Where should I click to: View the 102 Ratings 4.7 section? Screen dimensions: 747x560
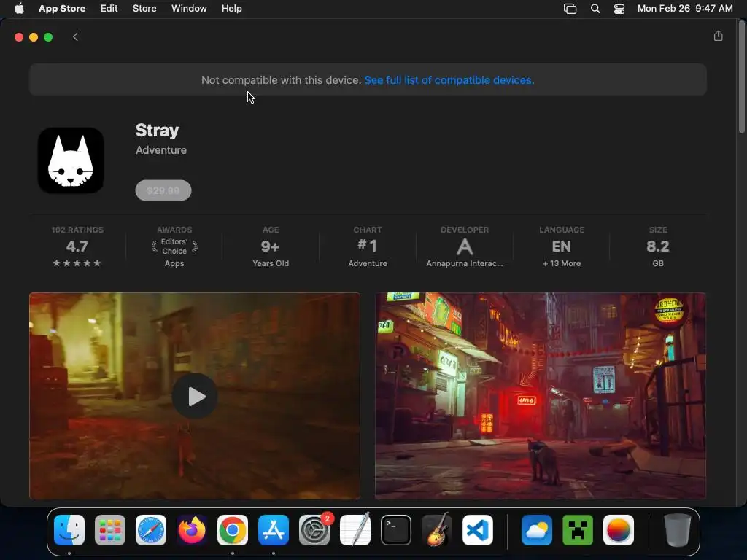pyautogui.click(x=77, y=246)
